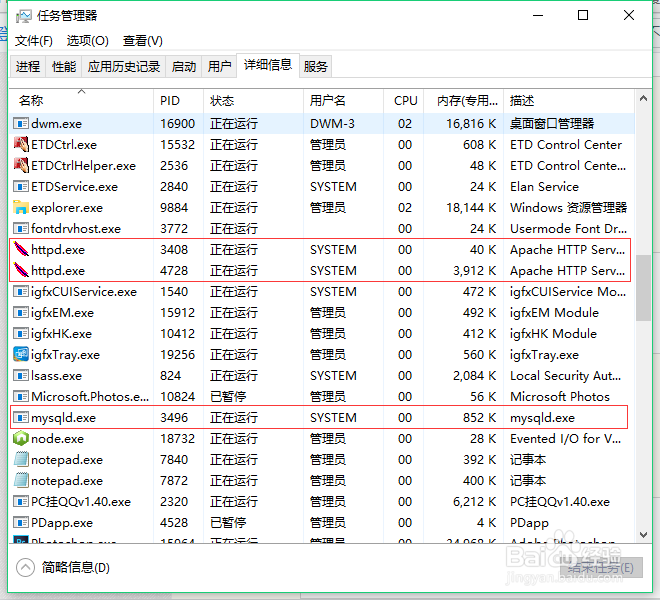Sort by the 状态 column header

pyautogui.click(x=253, y=101)
